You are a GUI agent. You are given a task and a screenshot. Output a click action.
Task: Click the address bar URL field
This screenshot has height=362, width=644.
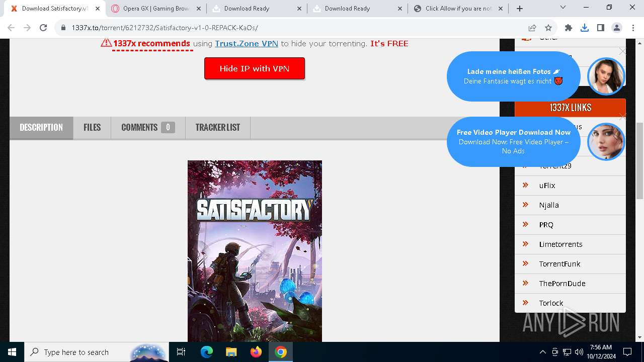(x=292, y=28)
